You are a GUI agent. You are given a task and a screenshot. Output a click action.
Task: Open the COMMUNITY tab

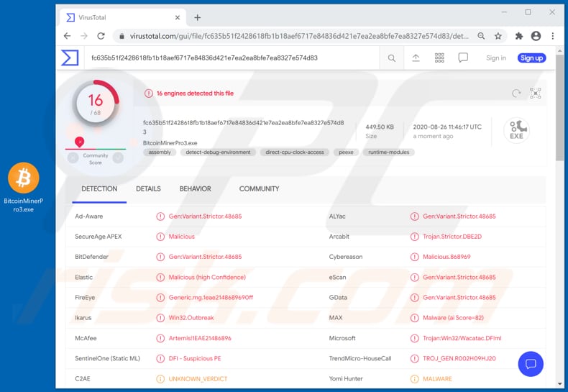click(x=259, y=188)
